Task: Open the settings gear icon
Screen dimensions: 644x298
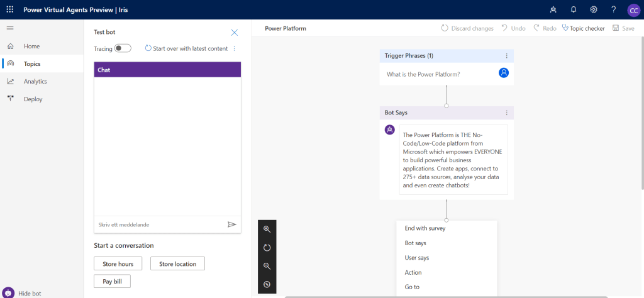Action: coord(593,9)
